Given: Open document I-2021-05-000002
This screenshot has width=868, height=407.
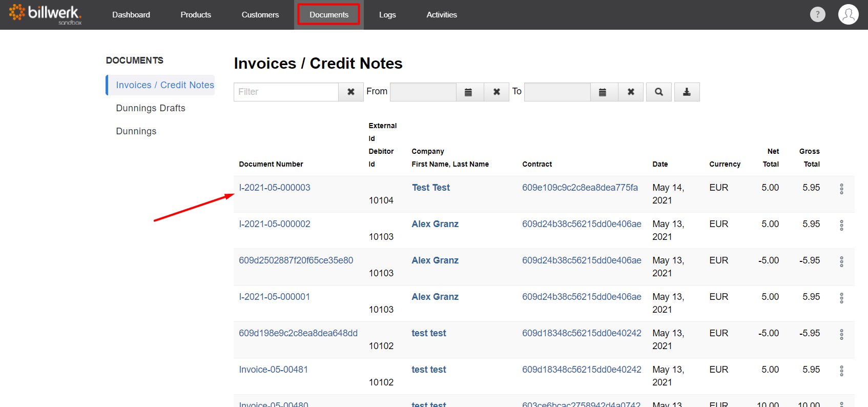Looking at the screenshot, I should pos(275,224).
